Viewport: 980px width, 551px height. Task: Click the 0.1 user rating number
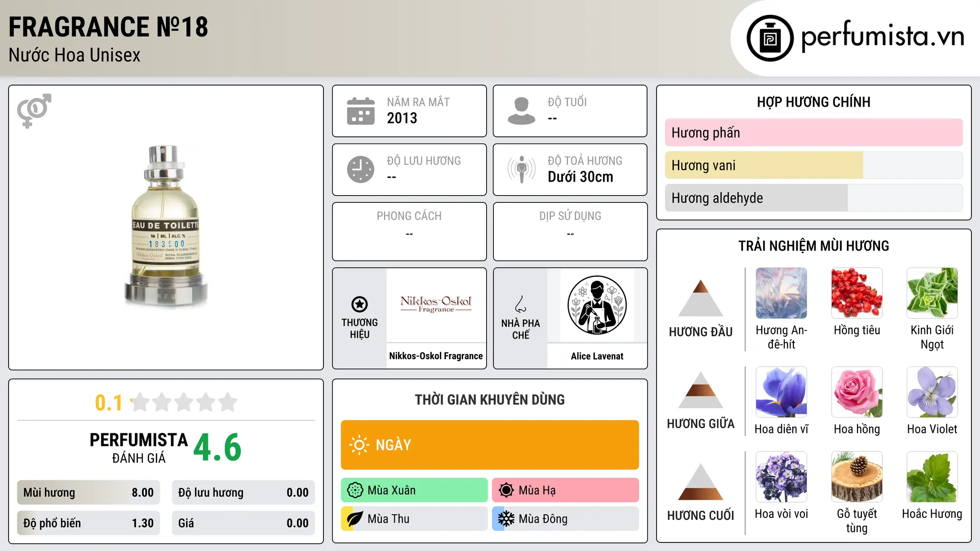(x=109, y=403)
